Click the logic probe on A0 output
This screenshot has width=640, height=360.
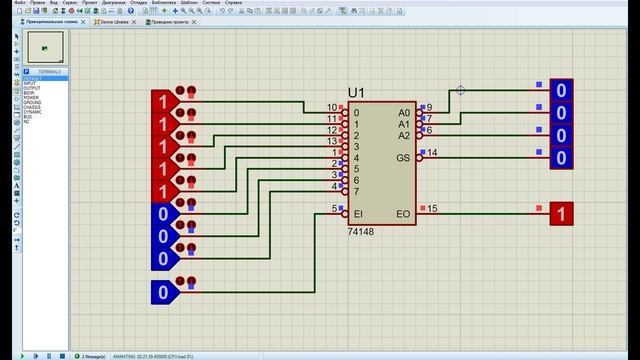pyautogui.click(x=562, y=90)
